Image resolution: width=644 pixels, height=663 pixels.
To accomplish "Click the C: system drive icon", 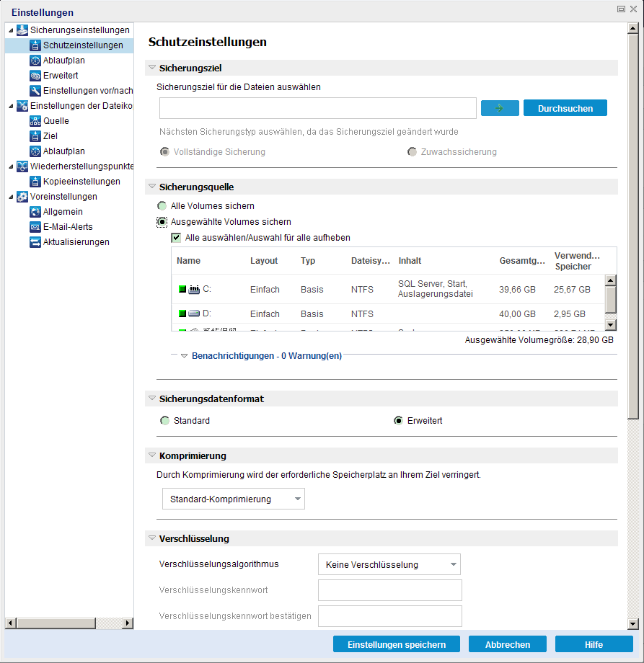I will point(194,289).
